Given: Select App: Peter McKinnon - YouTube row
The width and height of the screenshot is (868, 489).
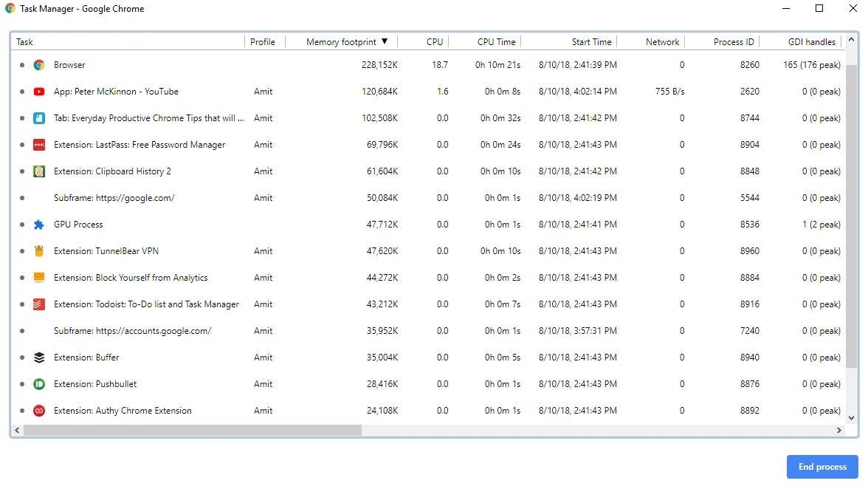Looking at the screenshot, I should pos(428,92).
